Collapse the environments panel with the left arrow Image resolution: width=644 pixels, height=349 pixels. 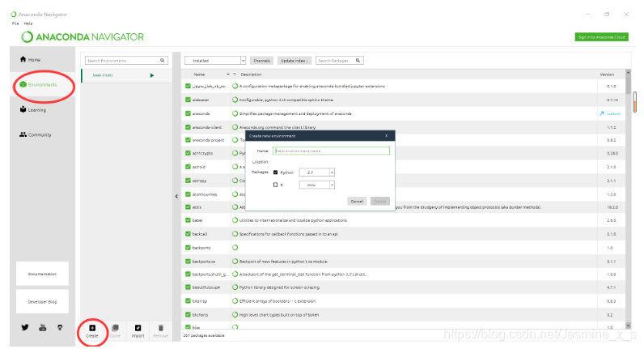[x=176, y=197]
